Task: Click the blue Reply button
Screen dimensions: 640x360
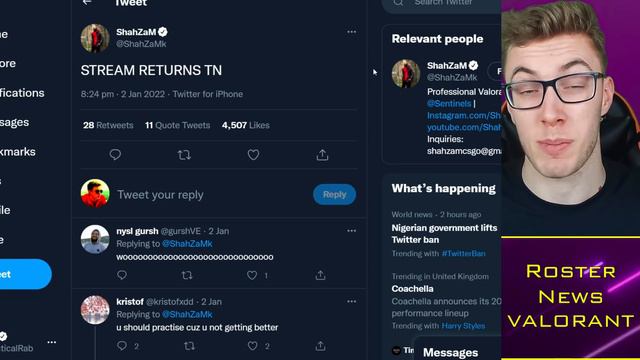Action: 334,195
